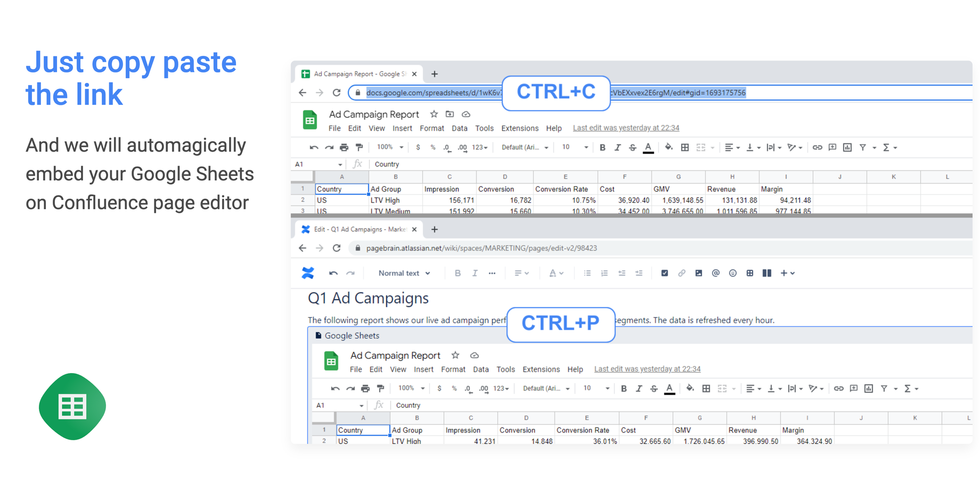Insert comment in top Google Sheets toolbar

click(x=832, y=147)
